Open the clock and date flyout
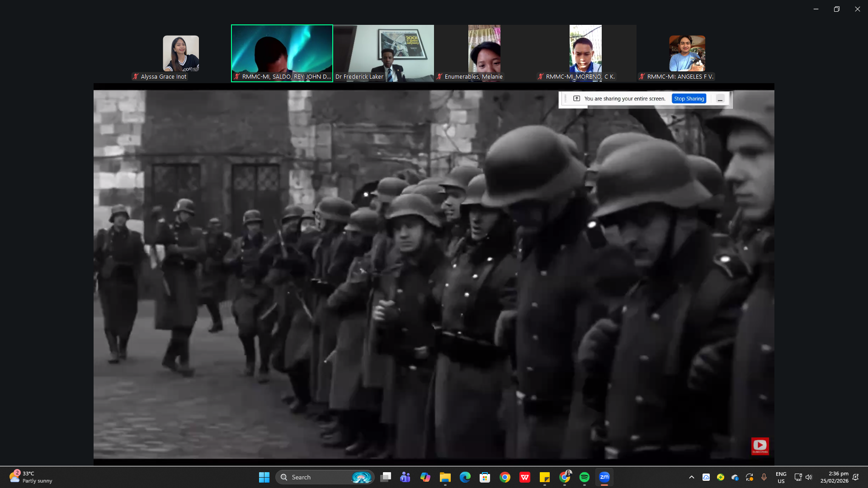 point(834,477)
